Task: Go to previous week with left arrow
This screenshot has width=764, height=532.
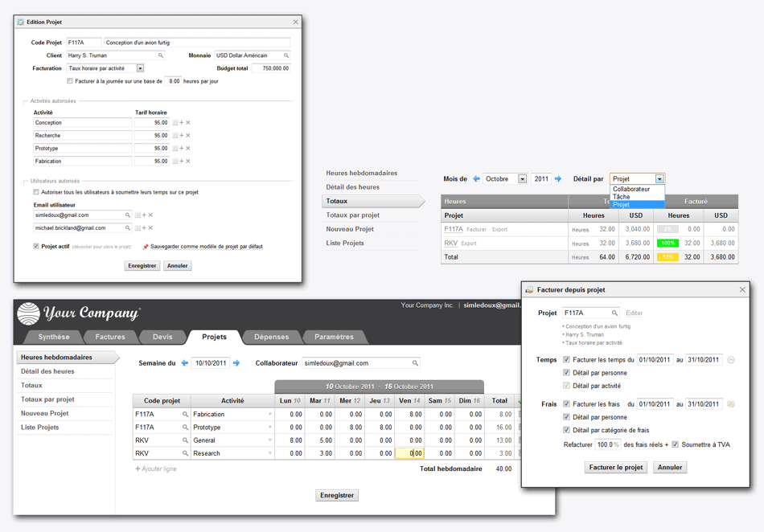Action: pyautogui.click(x=184, y=363)
